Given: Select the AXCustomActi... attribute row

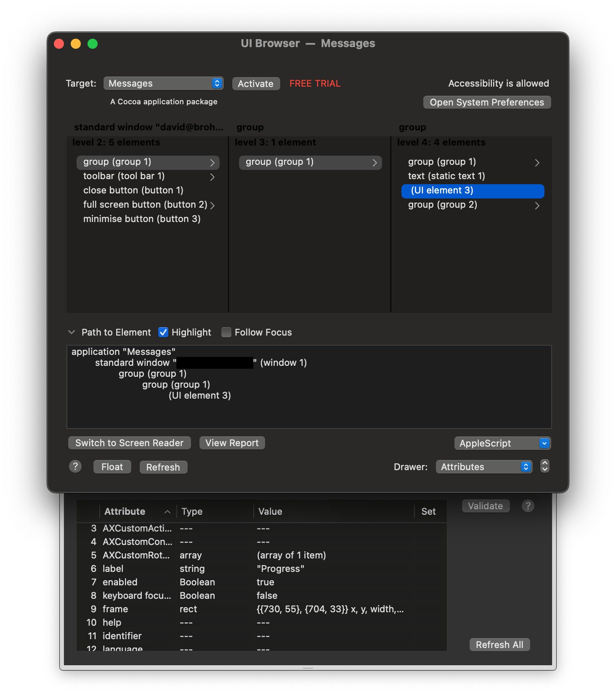Looking at the screenshot, I should [x=261, y=528].
